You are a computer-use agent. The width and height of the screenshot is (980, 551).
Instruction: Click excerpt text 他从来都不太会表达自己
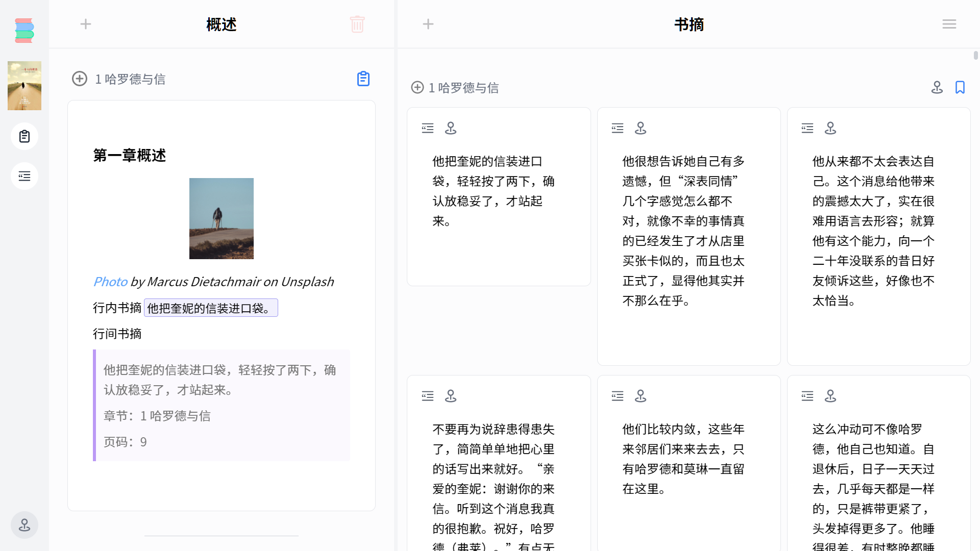click(873, 231)
